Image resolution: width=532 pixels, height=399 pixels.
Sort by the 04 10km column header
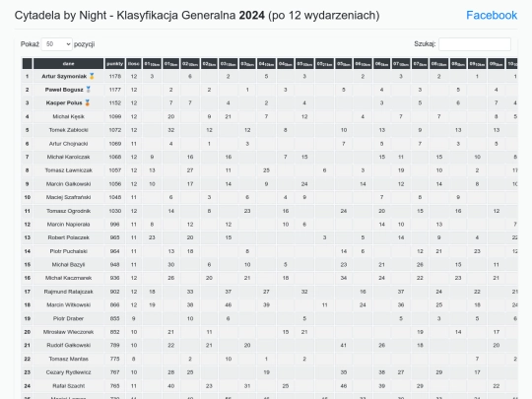pos(266,64)
